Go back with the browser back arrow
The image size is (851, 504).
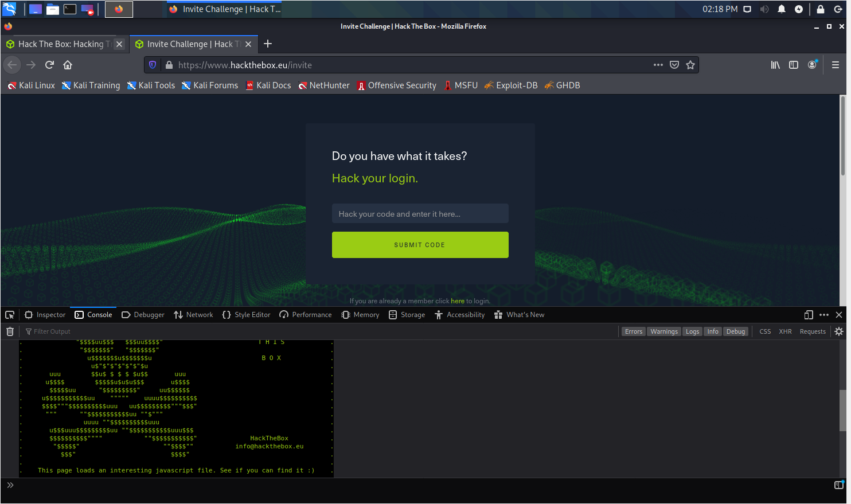tap(11, 65)
